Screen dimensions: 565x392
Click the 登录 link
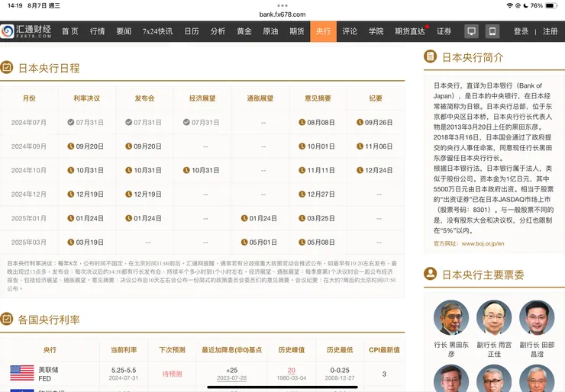[x=521, y=31]
